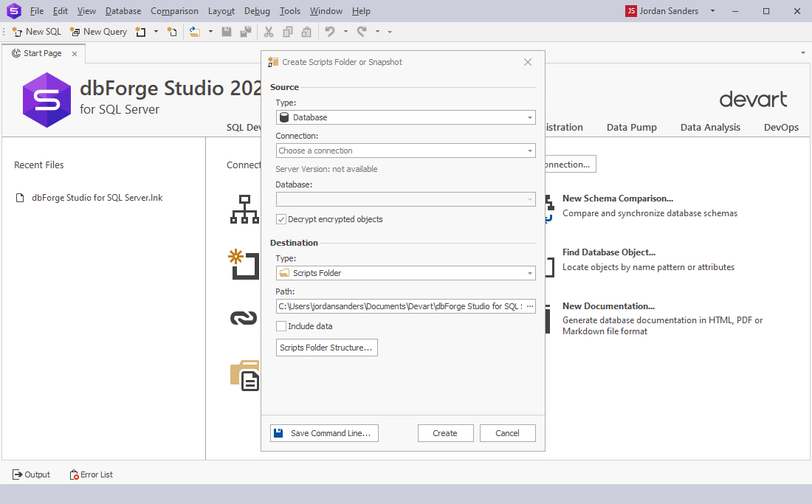The width and height of the screenshot is (812, 504).
Task: Click the square new-item icon after New Query
Action: [140, 32]
